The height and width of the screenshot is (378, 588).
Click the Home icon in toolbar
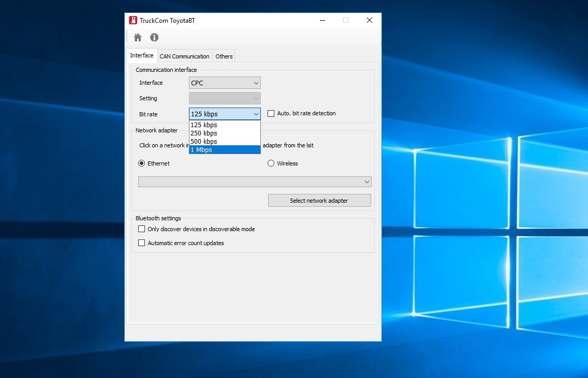coord(138,37)
